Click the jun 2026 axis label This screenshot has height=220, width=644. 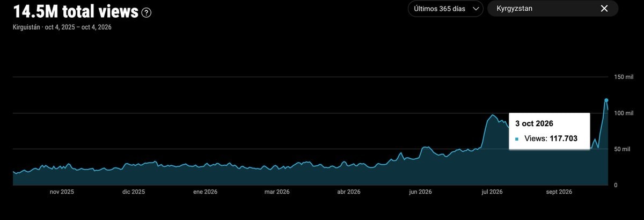420,192
